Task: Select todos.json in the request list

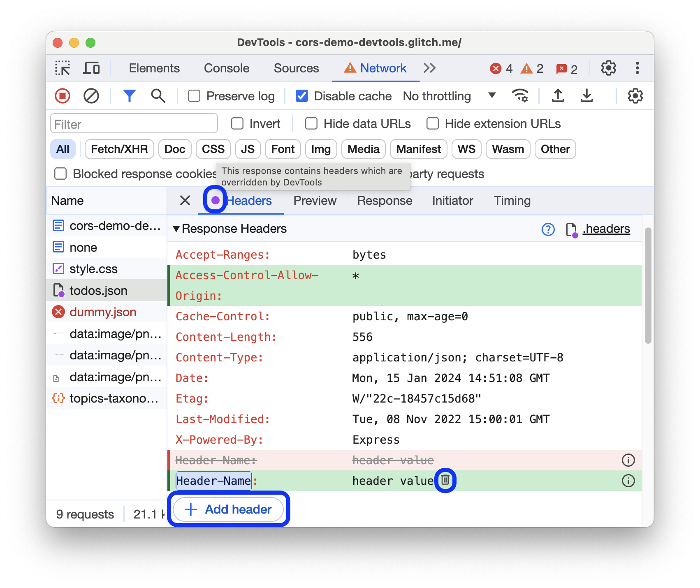Action: 99,290
